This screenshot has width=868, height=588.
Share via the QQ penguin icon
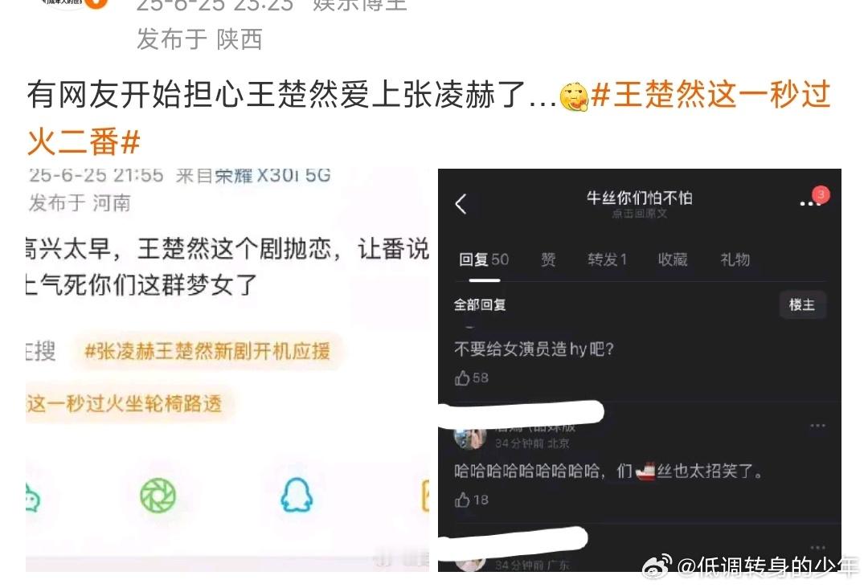(x=297, y=495)
